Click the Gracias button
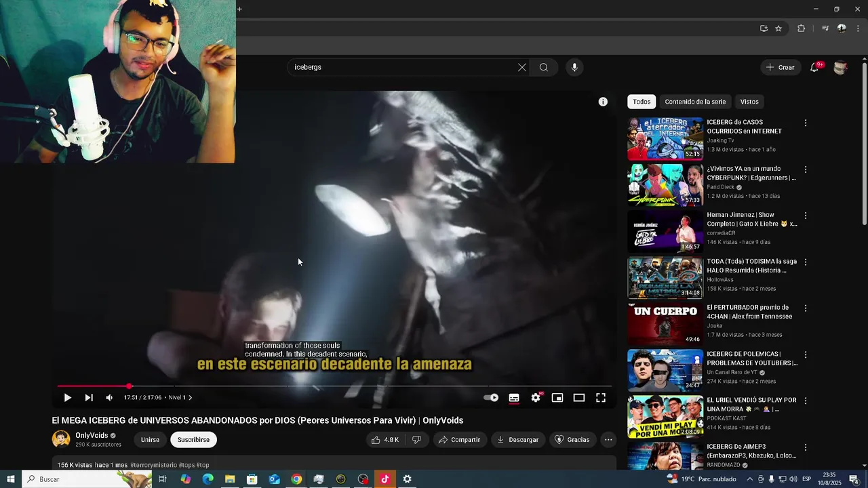The height and width of the screenshot is (488, 868). pyautogui.click(x=572, y=440)
